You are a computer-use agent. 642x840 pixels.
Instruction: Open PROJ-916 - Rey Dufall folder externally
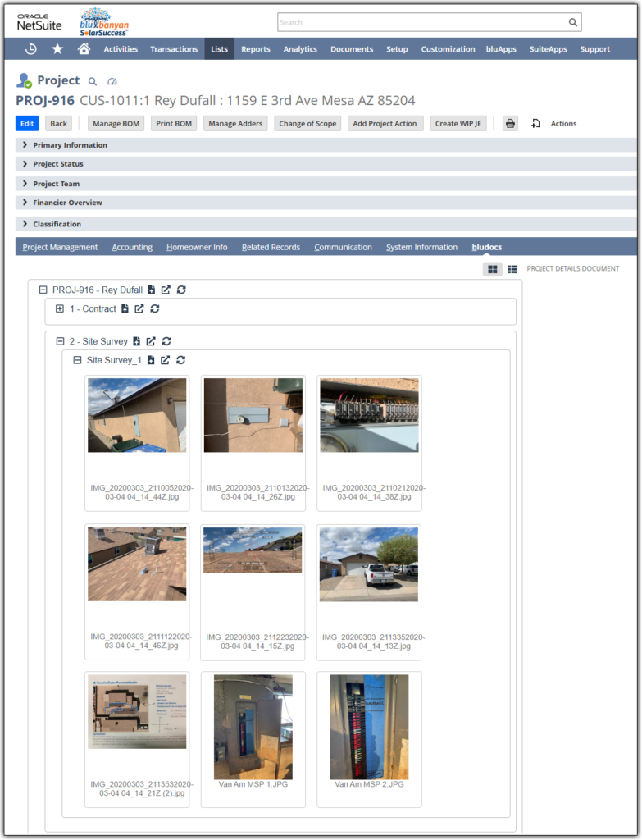click(x=166, y=290)
